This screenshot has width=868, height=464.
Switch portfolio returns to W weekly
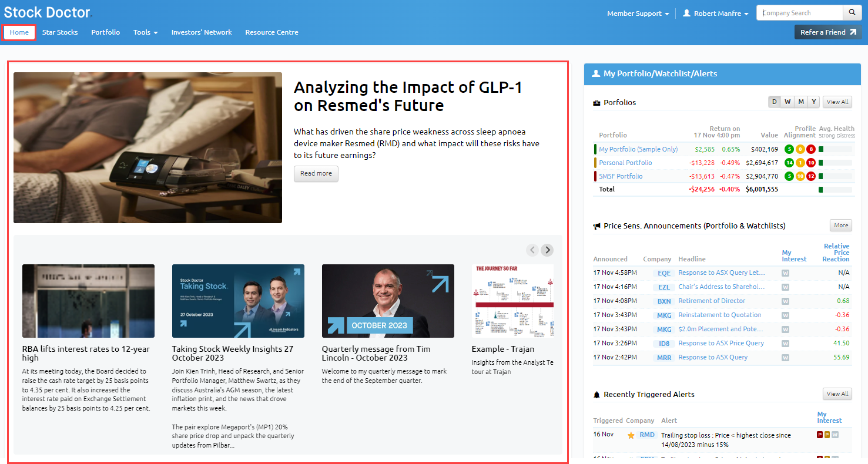click(x=787, y=102)
